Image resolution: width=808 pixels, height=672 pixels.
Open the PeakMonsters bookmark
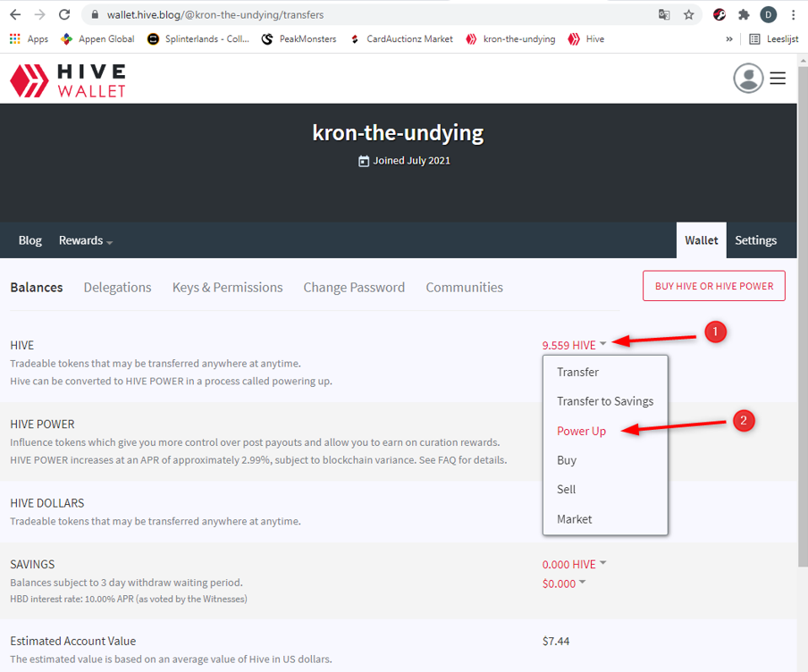[299, 39]
